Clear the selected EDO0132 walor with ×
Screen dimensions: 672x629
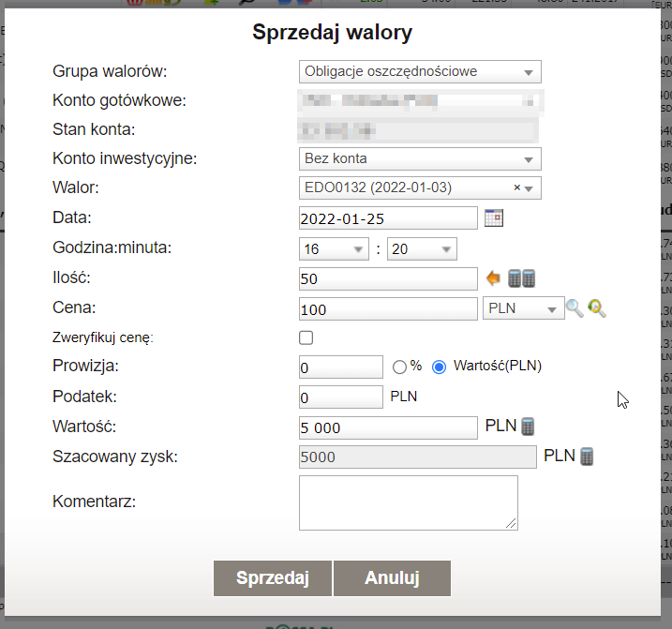point(516,188)
